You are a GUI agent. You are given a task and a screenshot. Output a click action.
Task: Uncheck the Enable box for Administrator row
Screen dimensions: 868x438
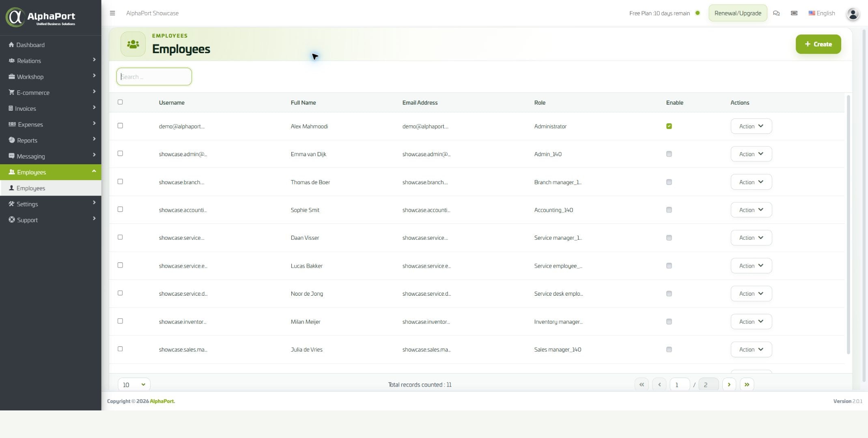669,126
